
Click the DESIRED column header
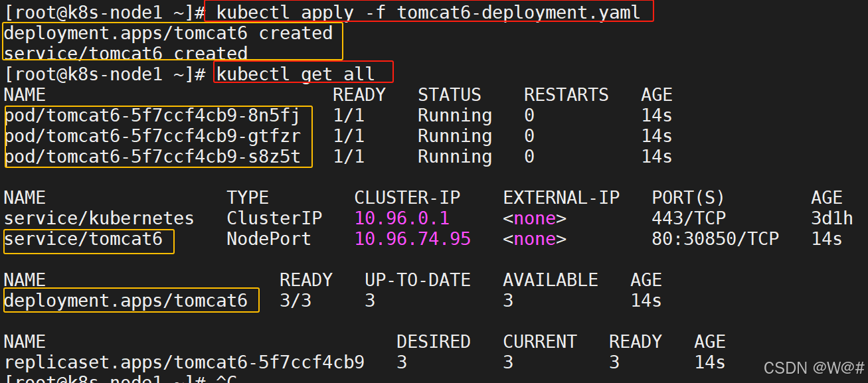point(434,342)
